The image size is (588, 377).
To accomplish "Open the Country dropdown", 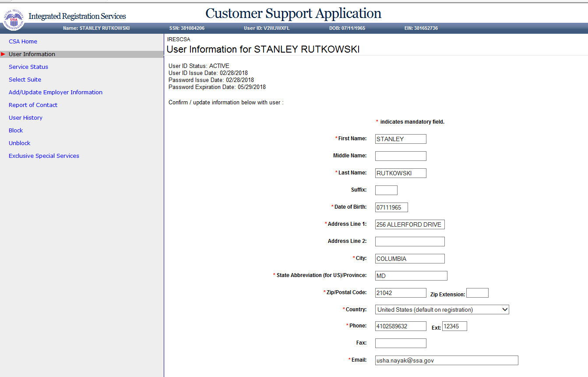I will pyautogui.click(x=442, y=310).
